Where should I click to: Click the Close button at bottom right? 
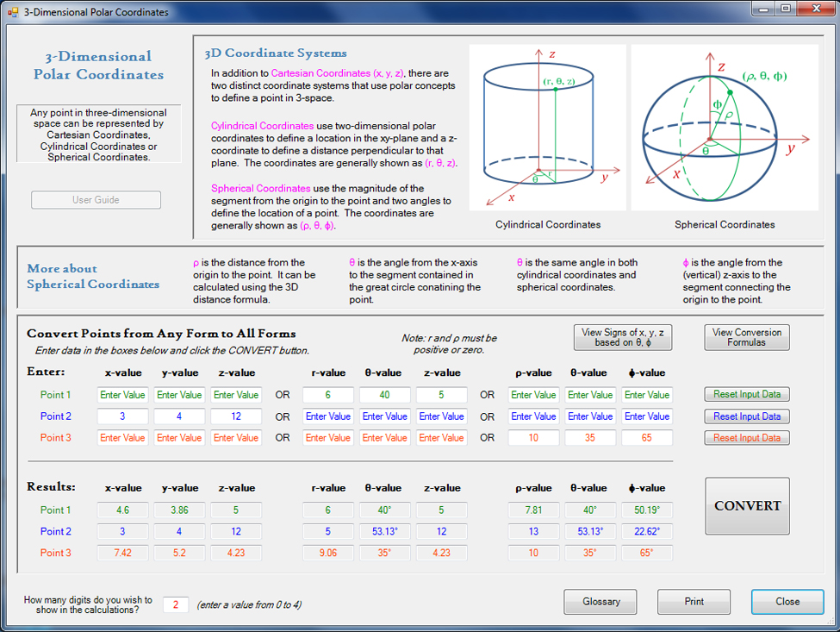click(x=787, y=602)
